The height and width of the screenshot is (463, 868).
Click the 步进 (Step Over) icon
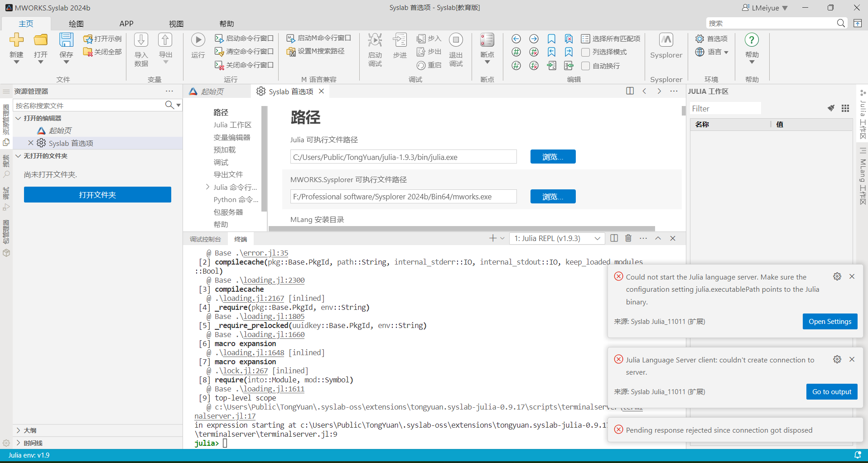coord(400,40)
